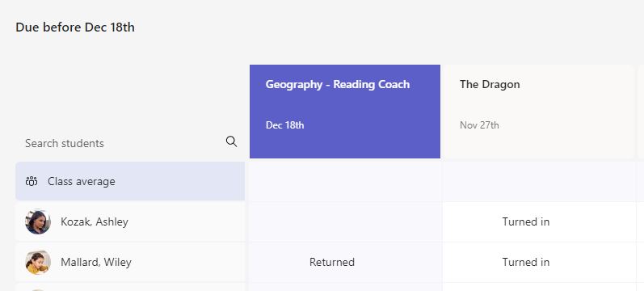Open Wiley Mallard's profile picture
Image resolution: width=644 pixels, height=291 pixels.
(x=38, y=262)
